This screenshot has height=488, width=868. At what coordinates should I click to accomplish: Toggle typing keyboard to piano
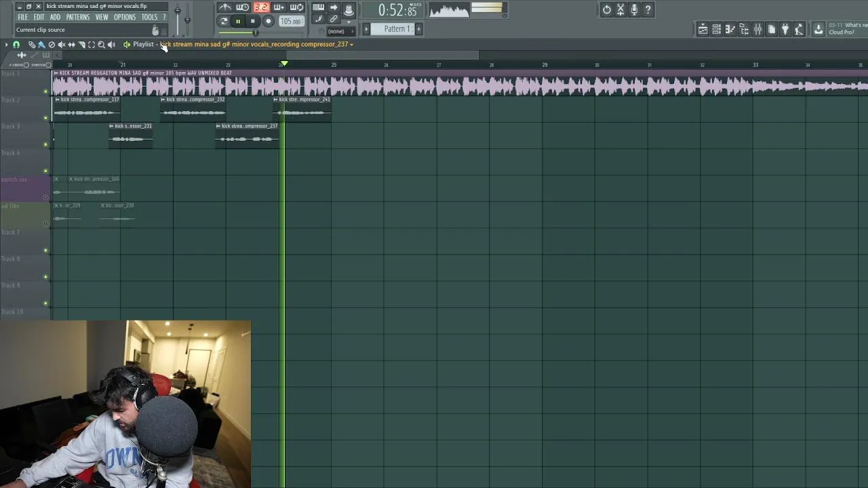(x=318, y=7)
